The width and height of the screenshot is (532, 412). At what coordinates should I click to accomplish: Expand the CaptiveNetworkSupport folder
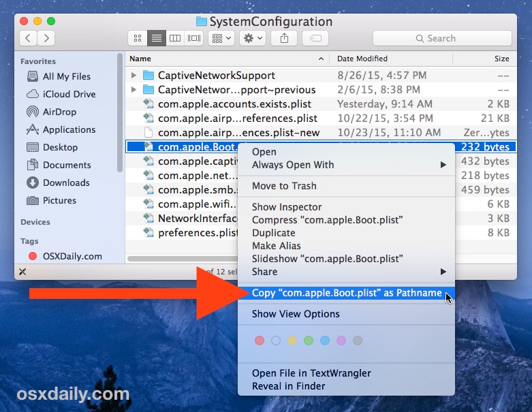(x=134, y=76)
